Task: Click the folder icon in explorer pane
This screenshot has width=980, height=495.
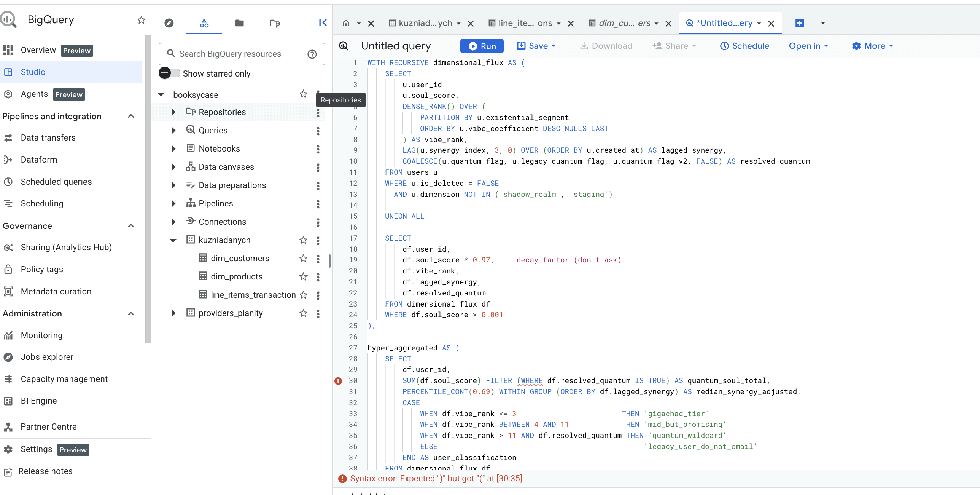Action: click(x=239, y=23)
